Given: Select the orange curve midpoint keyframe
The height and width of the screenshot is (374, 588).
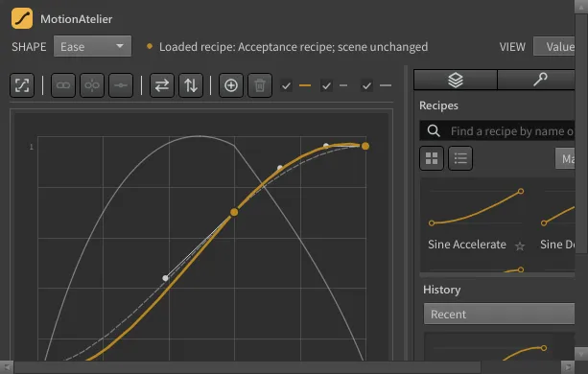Looking at the screenshot, I should [234, 212].
